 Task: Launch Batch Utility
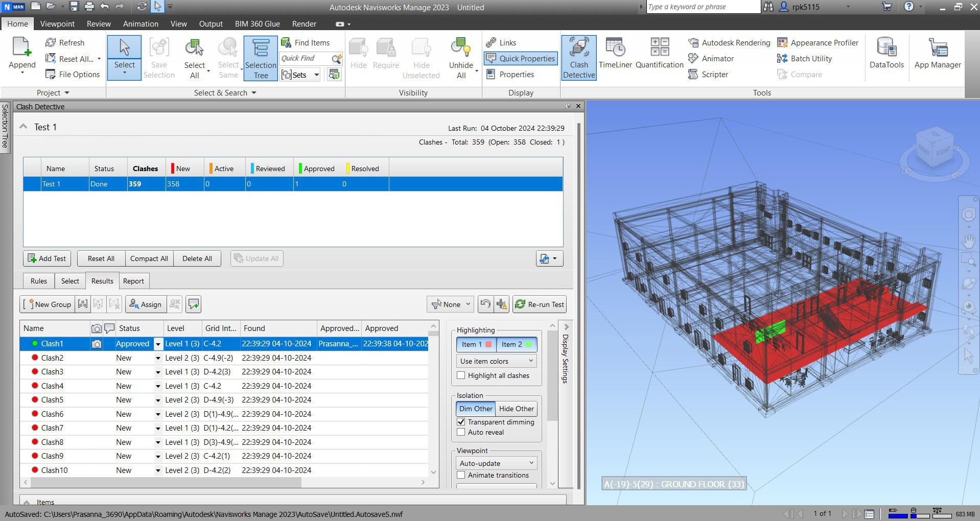click(804, 59)
